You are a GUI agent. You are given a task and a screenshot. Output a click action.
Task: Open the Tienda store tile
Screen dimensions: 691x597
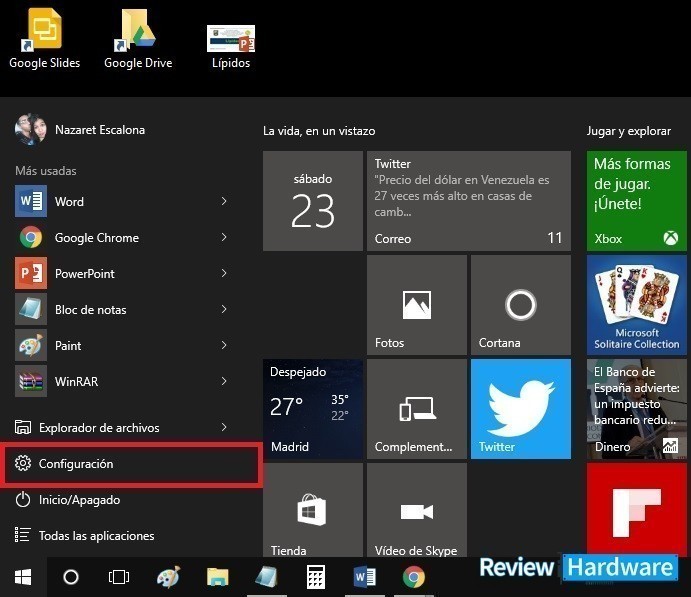point(313,510)
